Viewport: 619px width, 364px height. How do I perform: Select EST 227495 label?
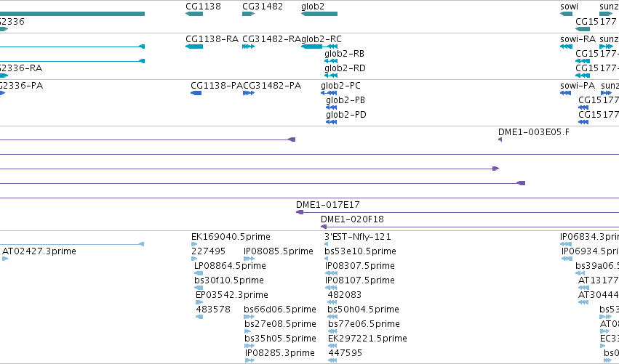pyautogui.click(x=208, y=251)
